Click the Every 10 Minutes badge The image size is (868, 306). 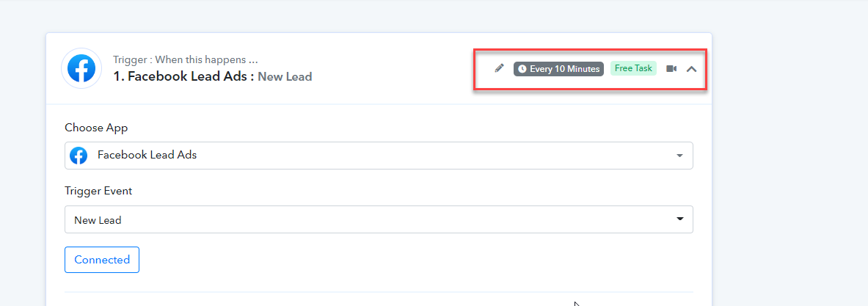click(558, 69)
